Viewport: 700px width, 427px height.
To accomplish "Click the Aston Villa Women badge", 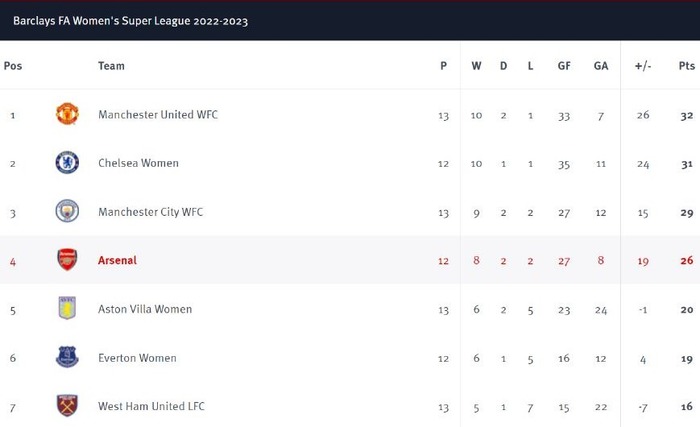I will click(67, 308).
